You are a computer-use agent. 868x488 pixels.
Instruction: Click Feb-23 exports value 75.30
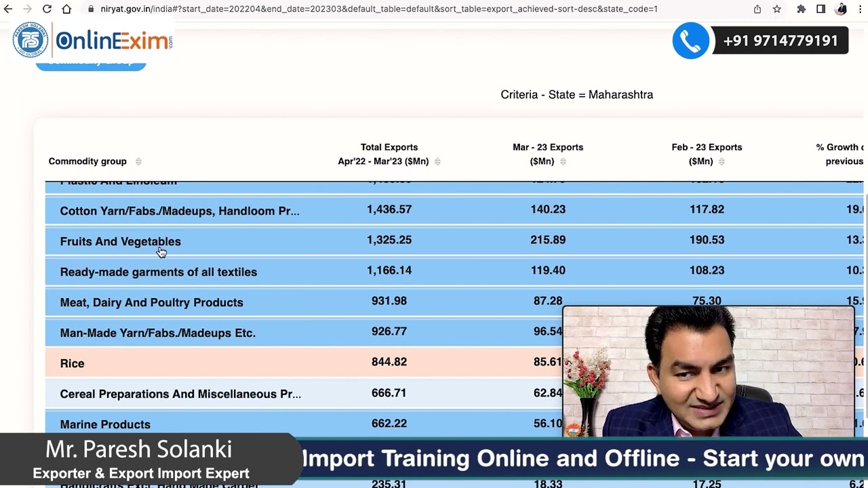pyautogui.click(x=707, y=300)
